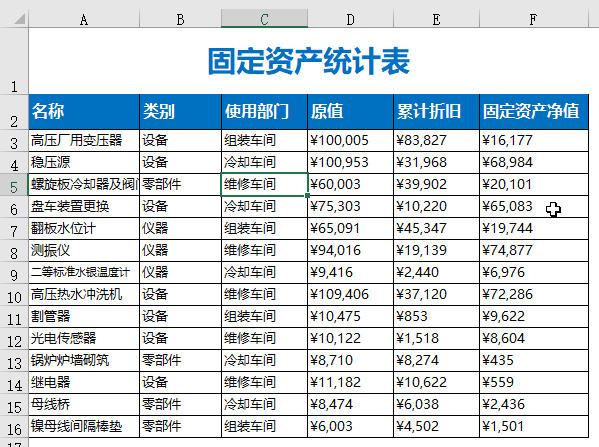Select original value ¥100,005
The height and width of the screenshot is (447, 599).
pyautogui.click(x=350, y=141)
